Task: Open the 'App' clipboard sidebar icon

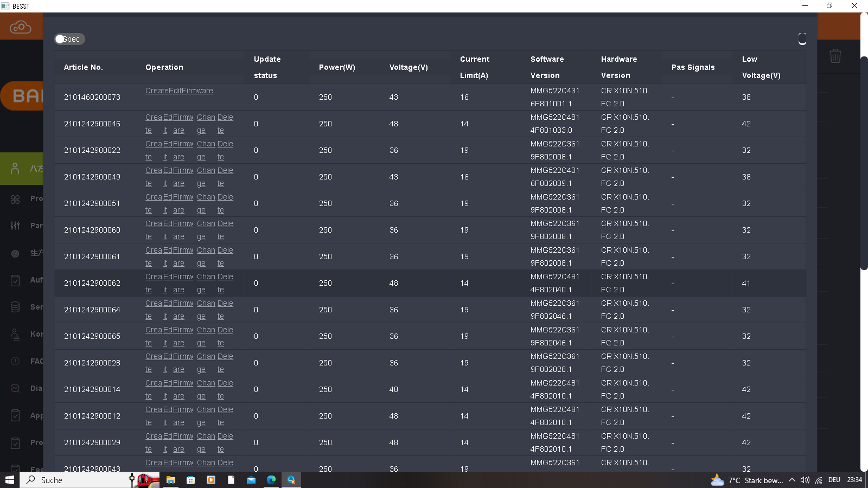Action: point(15,415)
